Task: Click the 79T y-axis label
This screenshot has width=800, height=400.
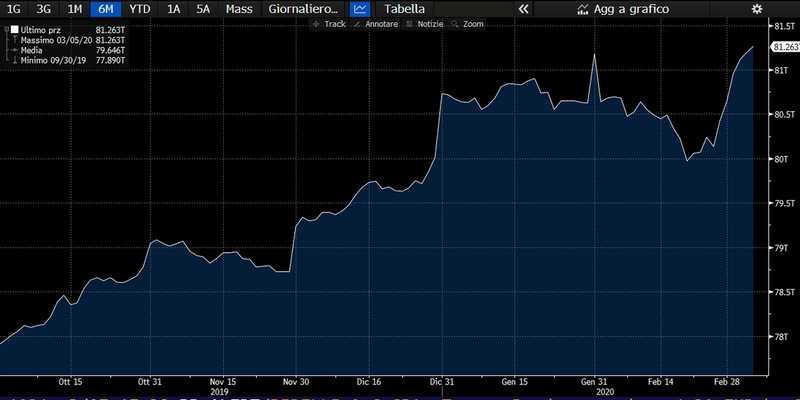Action: 781,248
